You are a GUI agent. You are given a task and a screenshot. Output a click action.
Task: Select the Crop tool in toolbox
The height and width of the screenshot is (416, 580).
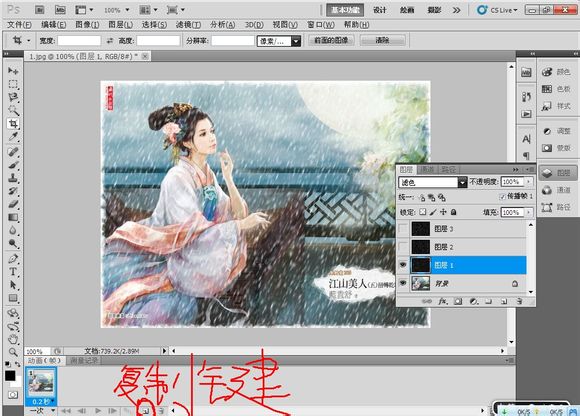point(13,124)
